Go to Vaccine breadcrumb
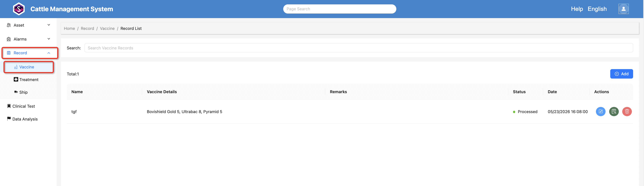Screen dimensions: 644x186 [107, 28]
